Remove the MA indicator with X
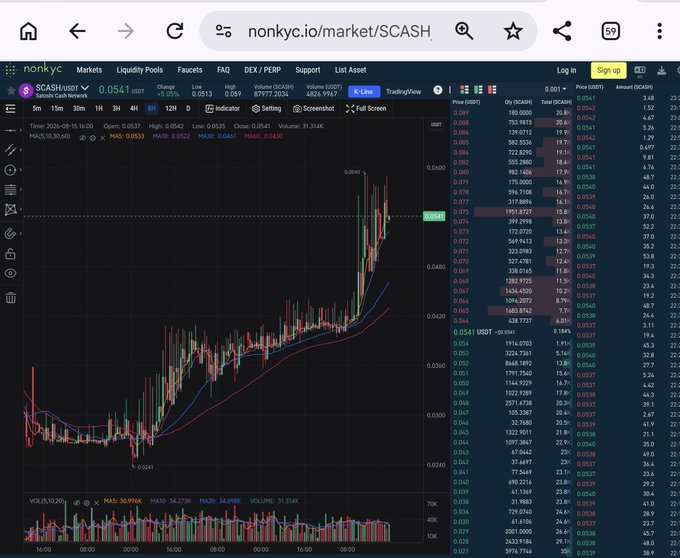This screenshot has width=680, height=558. pyautogui.click(x=103, y=138)
